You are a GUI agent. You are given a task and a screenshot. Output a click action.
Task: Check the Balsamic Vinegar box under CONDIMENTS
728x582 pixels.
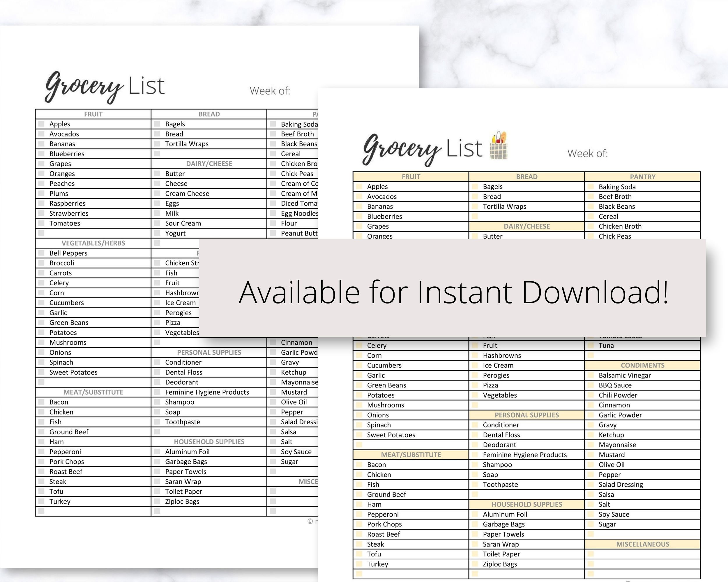[591, 375]
